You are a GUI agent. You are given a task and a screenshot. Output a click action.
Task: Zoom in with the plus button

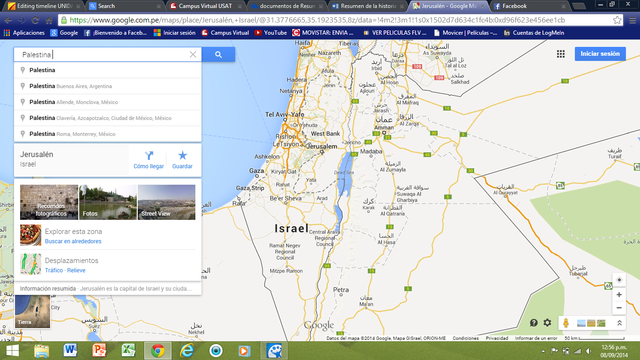tap(619, 295)
